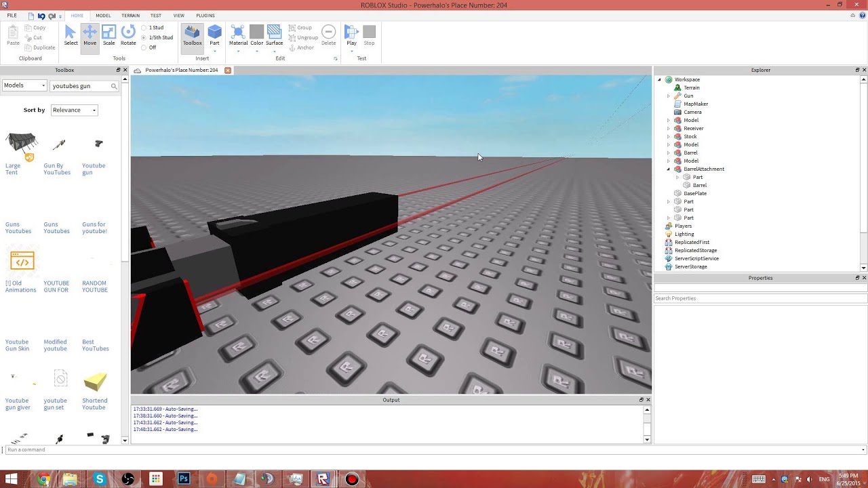Click Ungroup in the Edit group
The height and width of the screenshot is (488, 868).
(303, 38)
